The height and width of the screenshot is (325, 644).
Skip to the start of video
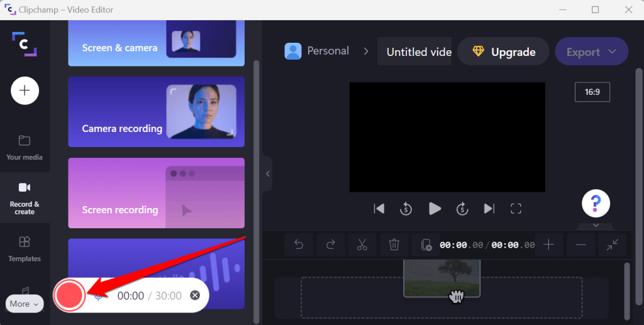379,209
